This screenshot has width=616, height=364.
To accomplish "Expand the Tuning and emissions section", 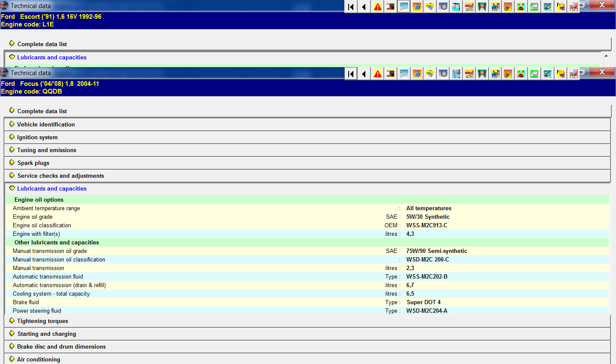I will (47, 150).
